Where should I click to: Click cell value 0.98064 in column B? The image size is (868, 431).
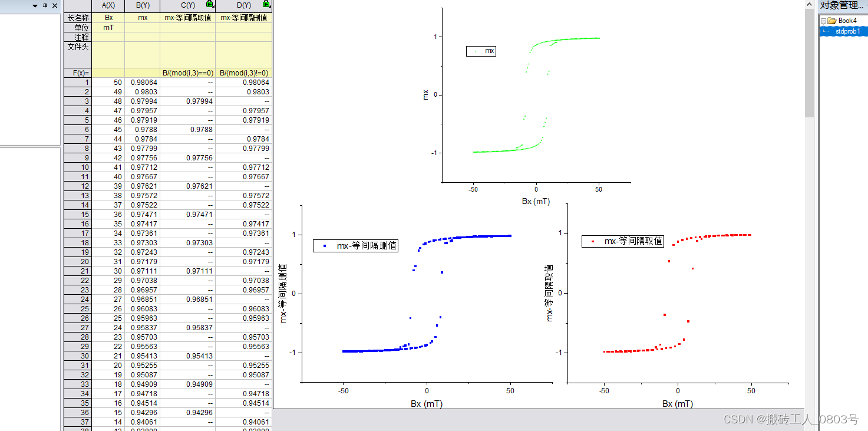(x=142, y=83)
